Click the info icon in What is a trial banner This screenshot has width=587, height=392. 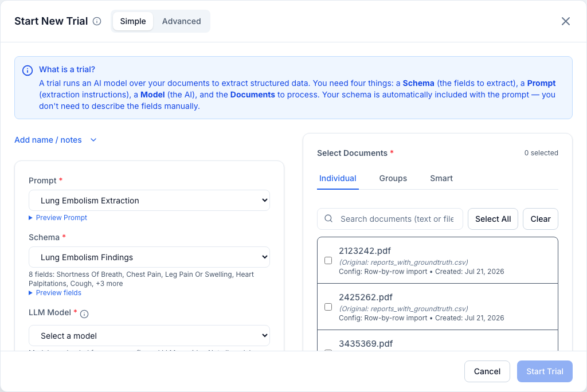pyautogui.click(x=28, y=70)
